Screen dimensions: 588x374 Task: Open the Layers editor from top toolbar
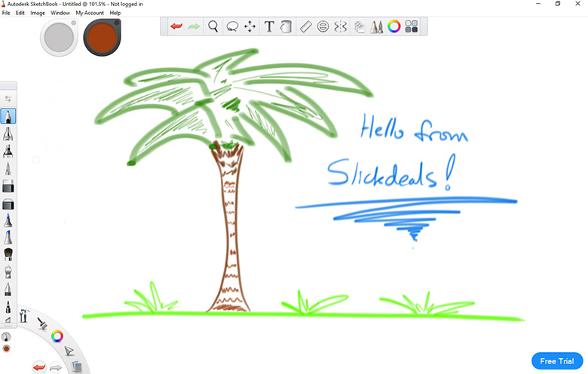click(x=360, y=27)
